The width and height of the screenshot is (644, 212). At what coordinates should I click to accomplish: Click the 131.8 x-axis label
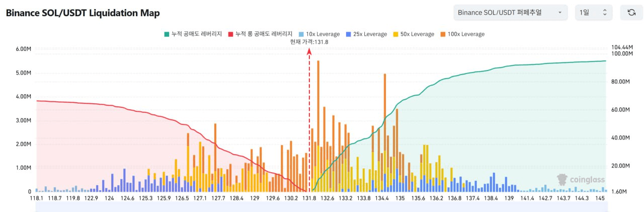(x=309, y=198)
